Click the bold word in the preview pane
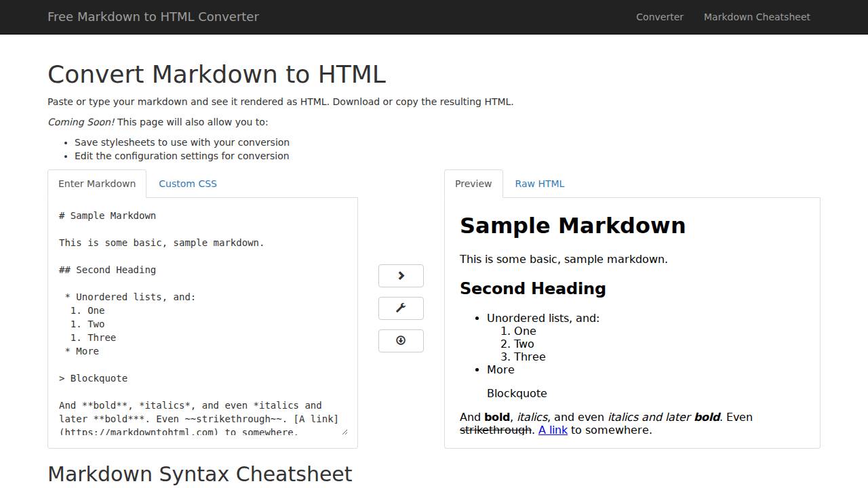This screenshot has width=868, height=488. click(x=497, y=417)
